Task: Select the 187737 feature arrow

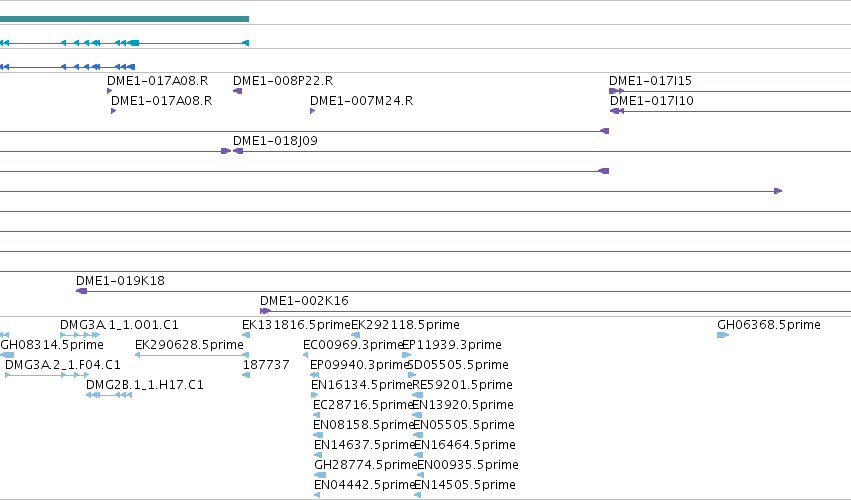Action: tap(245, 375)
